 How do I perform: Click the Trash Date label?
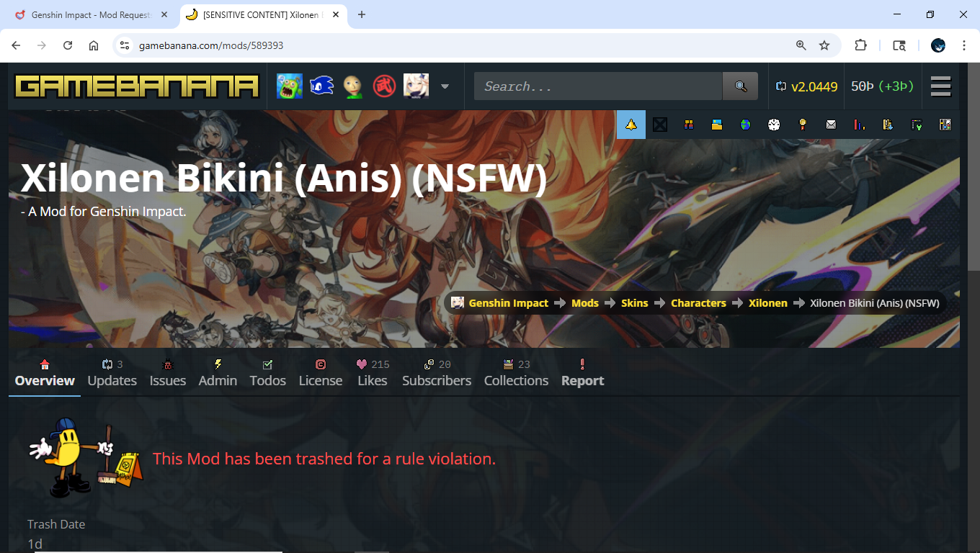[56, 524]
